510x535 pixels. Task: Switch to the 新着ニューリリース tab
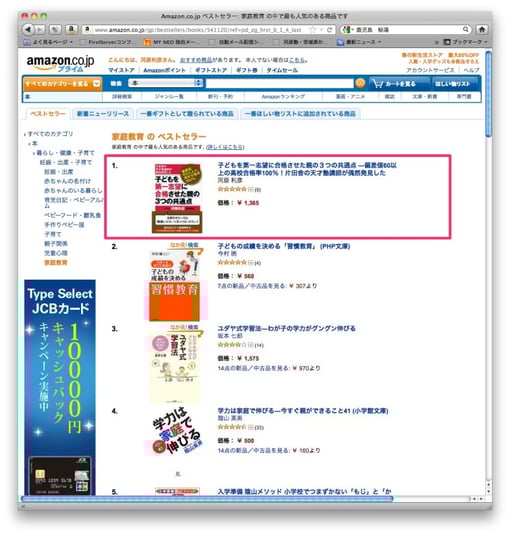pyautogui.click(x=103, y=114)
